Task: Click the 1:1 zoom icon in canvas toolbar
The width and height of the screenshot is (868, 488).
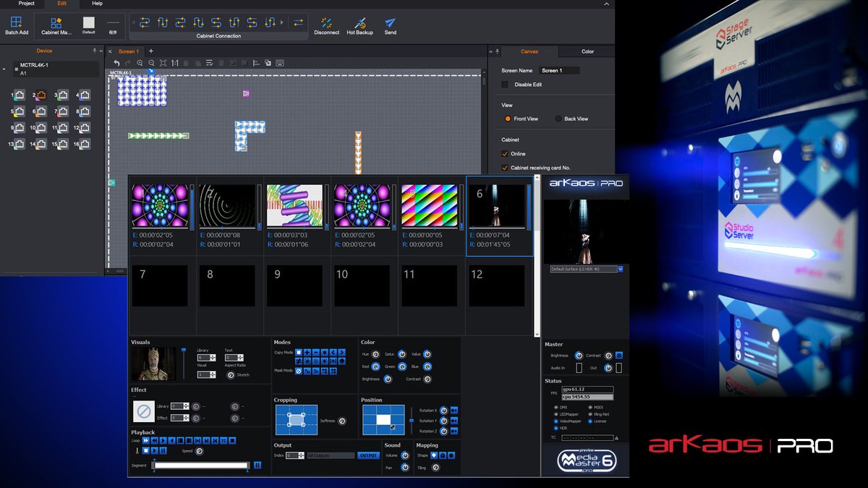Action: (174, 63)
